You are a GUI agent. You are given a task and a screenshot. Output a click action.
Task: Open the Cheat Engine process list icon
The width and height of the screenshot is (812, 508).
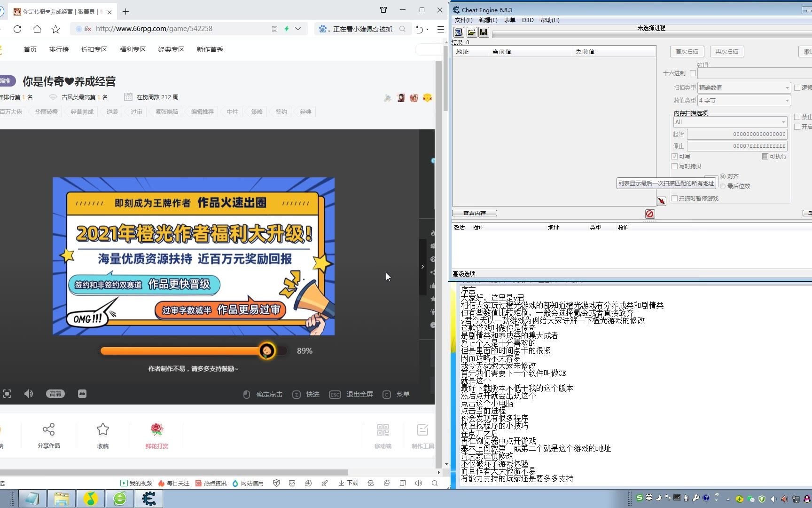coord(459,32)
